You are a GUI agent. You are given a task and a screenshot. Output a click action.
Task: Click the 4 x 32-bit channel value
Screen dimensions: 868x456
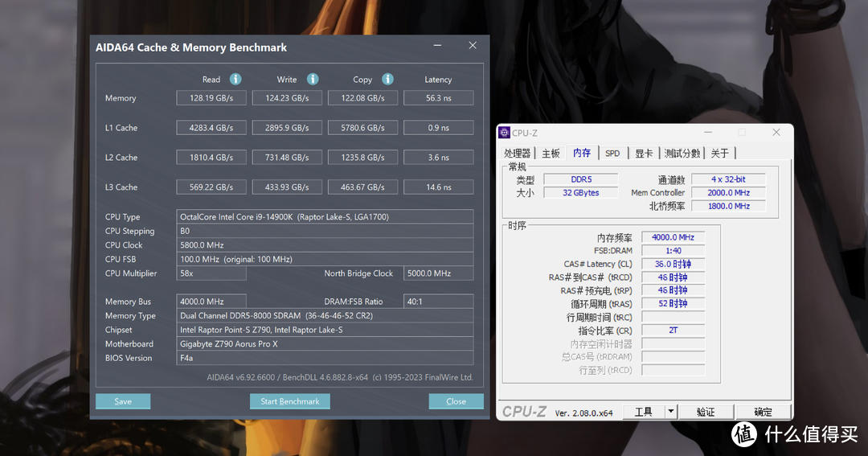(728, 179)
